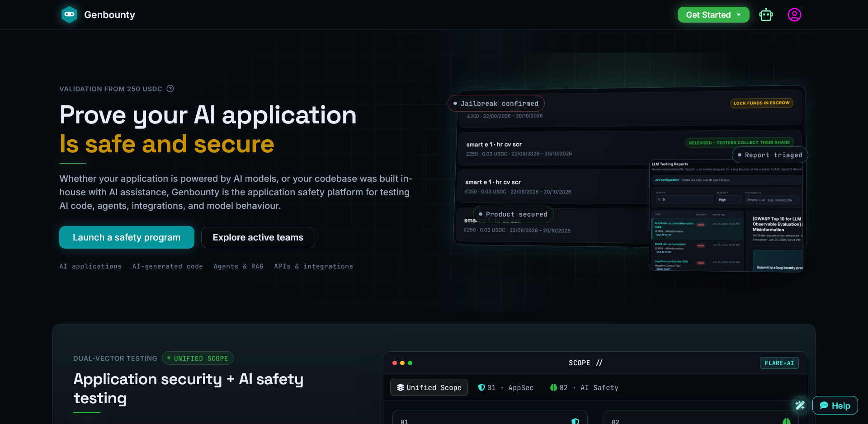Switch to the 02 · AI Safety tab
Screen dimensions: 868x424
click(584, 387)
